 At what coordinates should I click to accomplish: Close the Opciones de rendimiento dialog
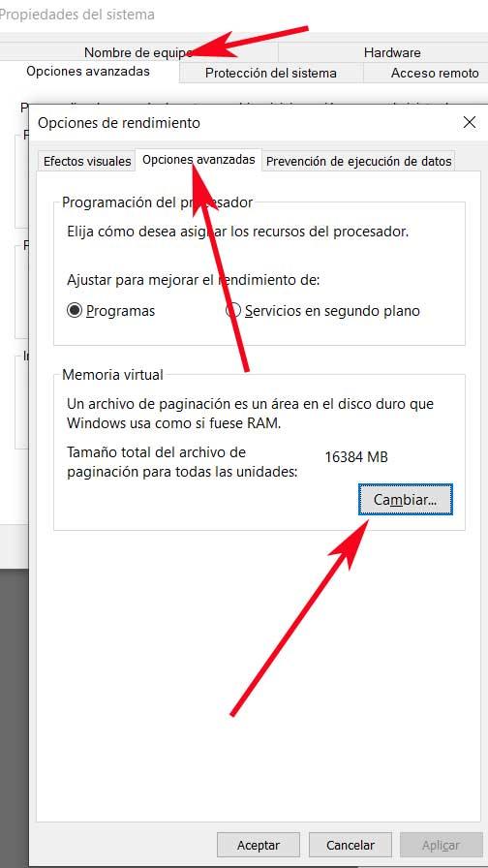point(470,122)
